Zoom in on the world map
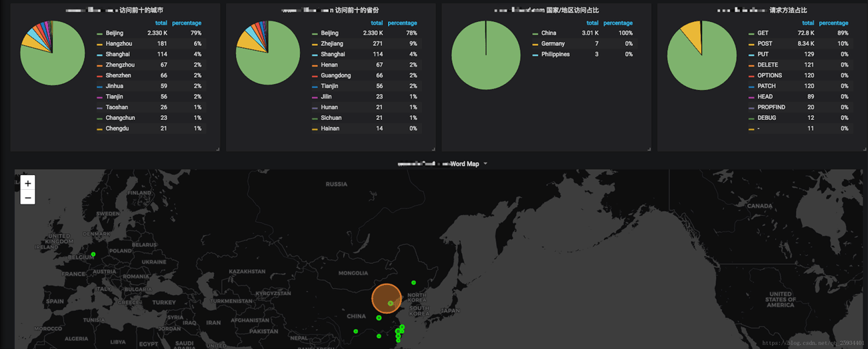 pos(27,183)
